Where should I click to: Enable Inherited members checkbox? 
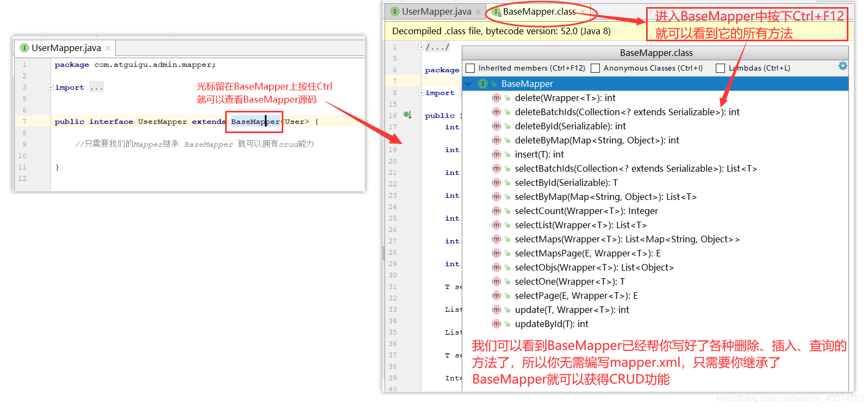coord(470,68)
